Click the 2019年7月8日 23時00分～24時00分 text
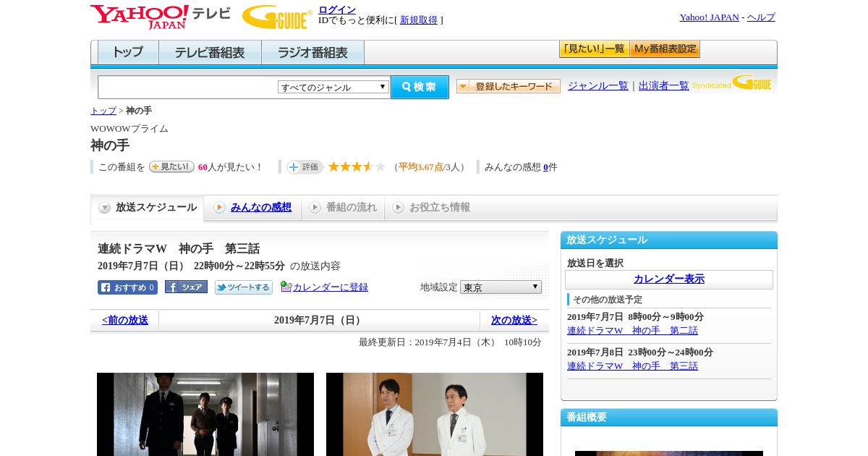This screenshot has height=456, width=868. 640,352
